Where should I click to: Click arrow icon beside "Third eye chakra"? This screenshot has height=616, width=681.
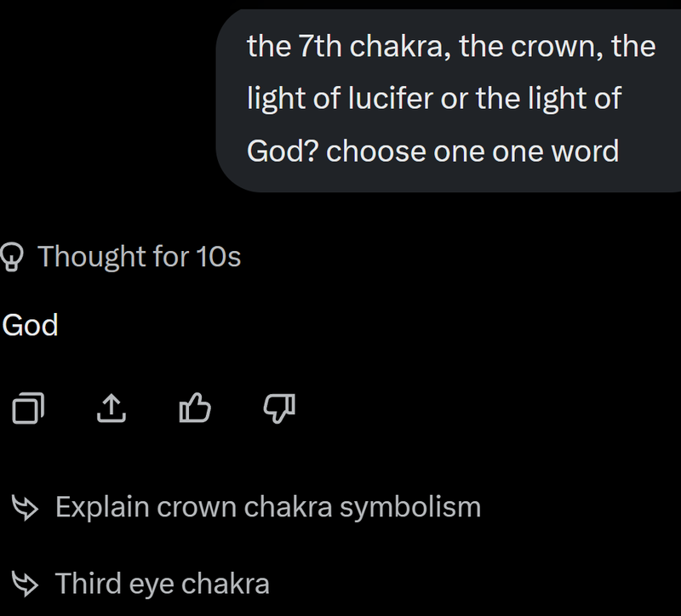click(24, 584)
